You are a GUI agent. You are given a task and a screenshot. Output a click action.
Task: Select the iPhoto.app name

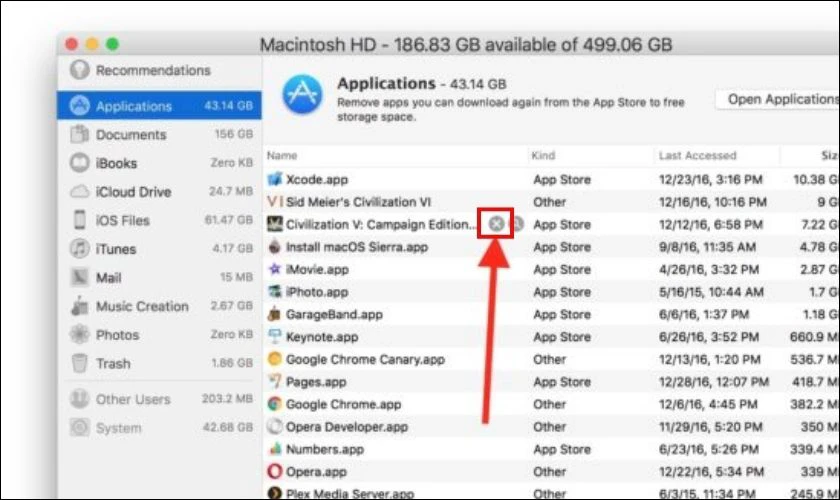tap(317, 292)
